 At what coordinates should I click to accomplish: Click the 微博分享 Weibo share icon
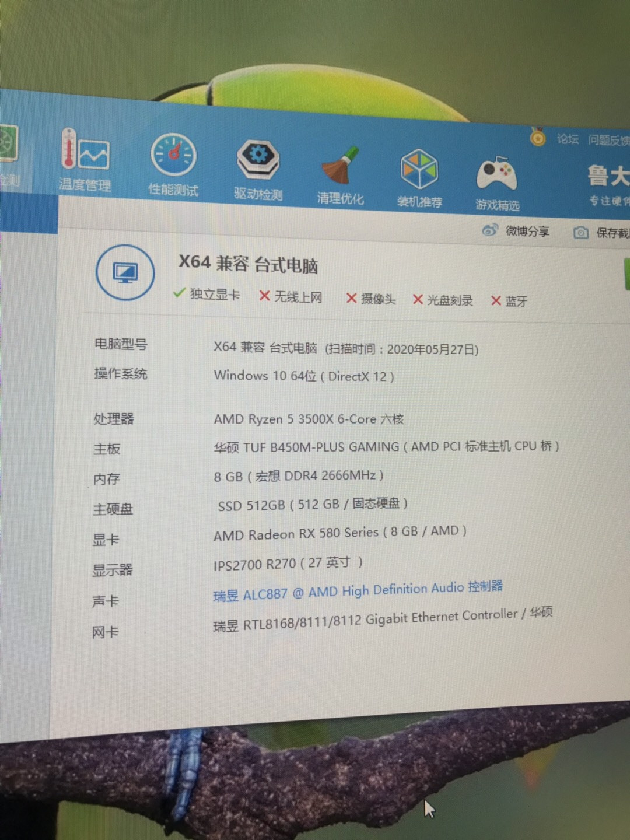tap(490, 230)
